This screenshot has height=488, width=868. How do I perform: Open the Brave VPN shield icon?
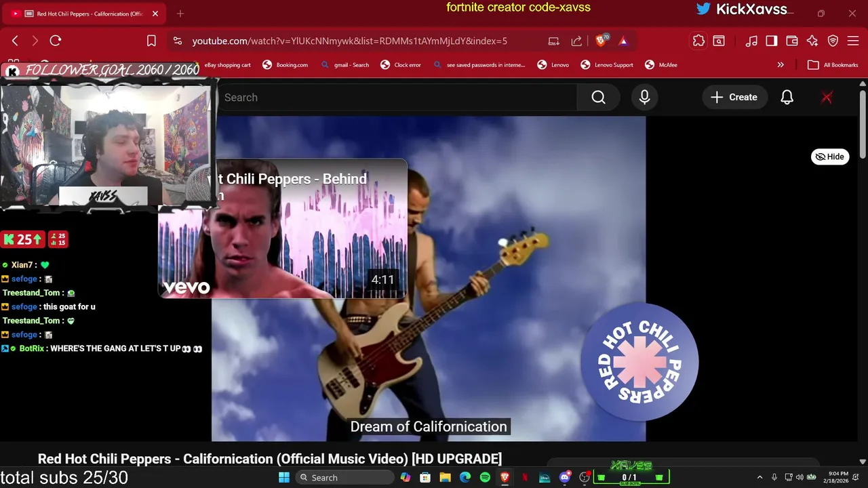click(833, 41)
